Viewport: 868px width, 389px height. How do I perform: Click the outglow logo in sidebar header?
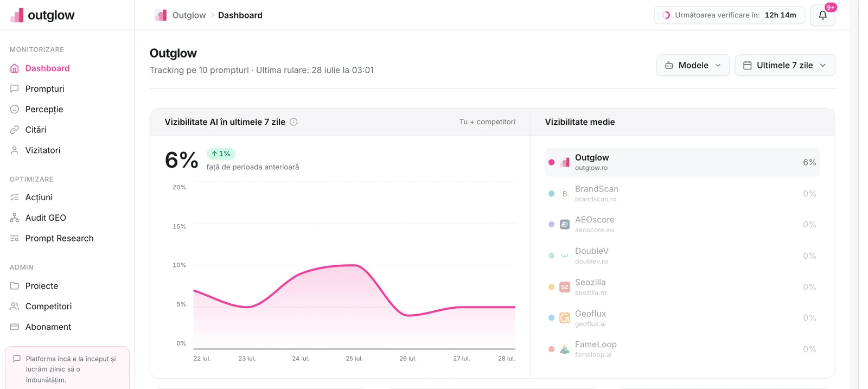[42, 15]
